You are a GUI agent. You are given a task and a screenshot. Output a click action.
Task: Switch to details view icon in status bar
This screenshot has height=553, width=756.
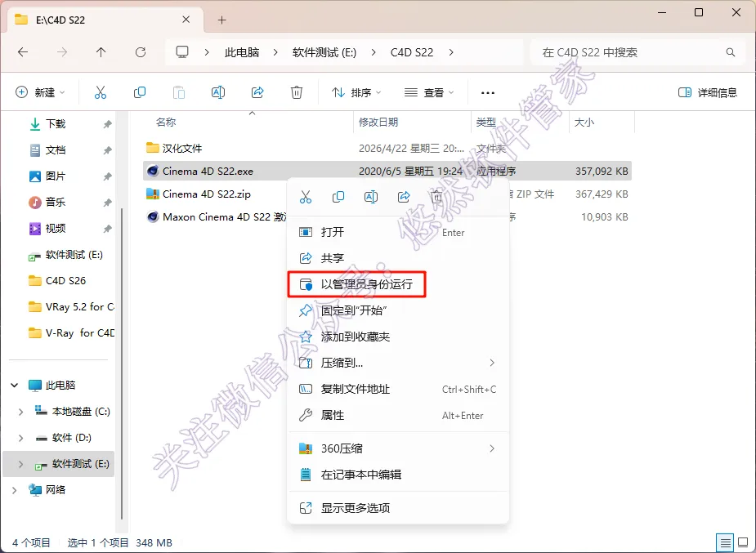click(725, 543)
